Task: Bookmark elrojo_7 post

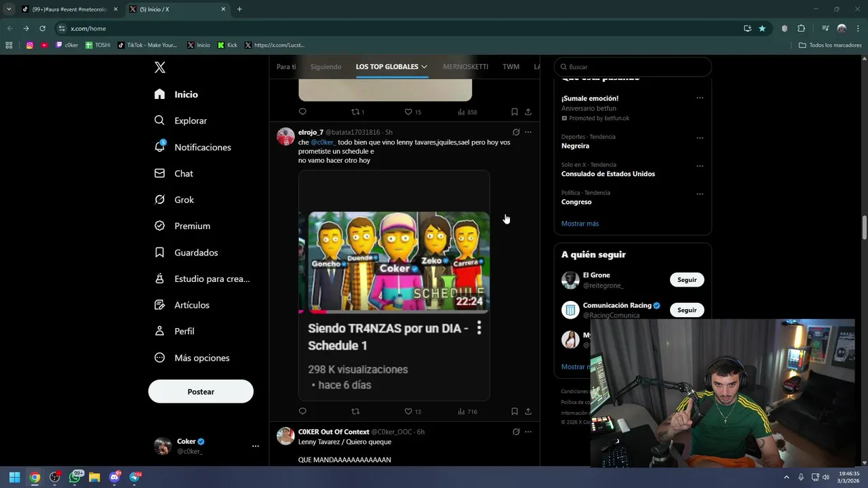Action: [x=514, y=411]
